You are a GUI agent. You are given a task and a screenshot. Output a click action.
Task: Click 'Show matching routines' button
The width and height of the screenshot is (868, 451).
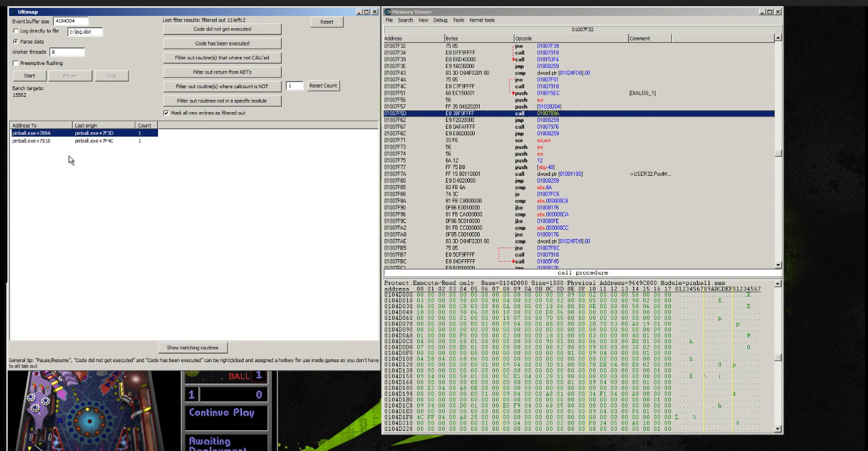[192, 347]
